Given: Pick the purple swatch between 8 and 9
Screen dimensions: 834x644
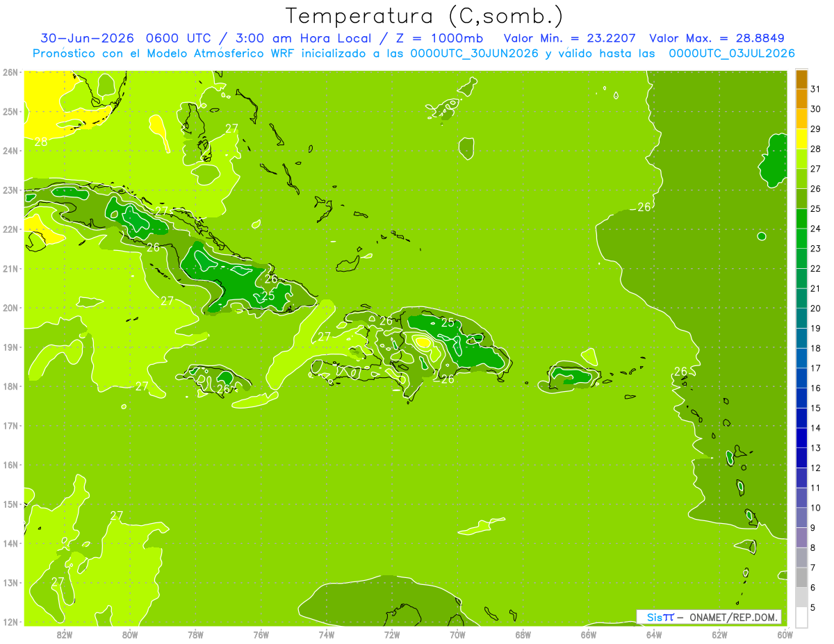Looking at the screenshot, I should [801, 538].
